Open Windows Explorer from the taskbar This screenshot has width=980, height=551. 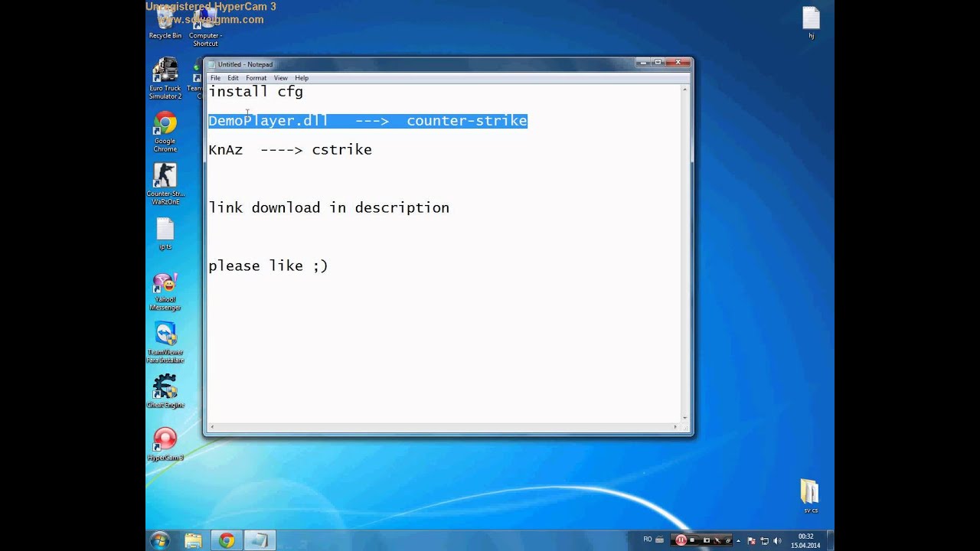(194, 540)
